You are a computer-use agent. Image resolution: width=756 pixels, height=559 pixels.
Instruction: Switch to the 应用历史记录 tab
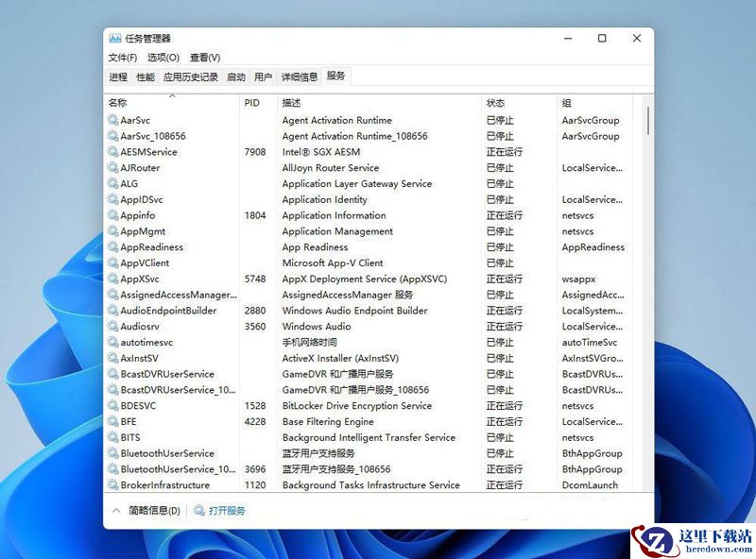coord(191,77)
